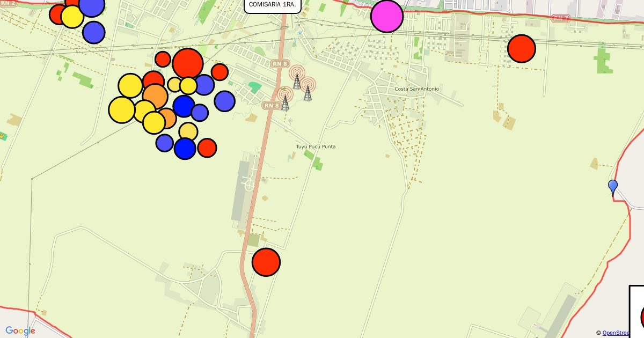The width and height of the screenshot is (644, 338).
Task: Click the lone red circle south on RN 8
Action: click(x=266, y=262)
